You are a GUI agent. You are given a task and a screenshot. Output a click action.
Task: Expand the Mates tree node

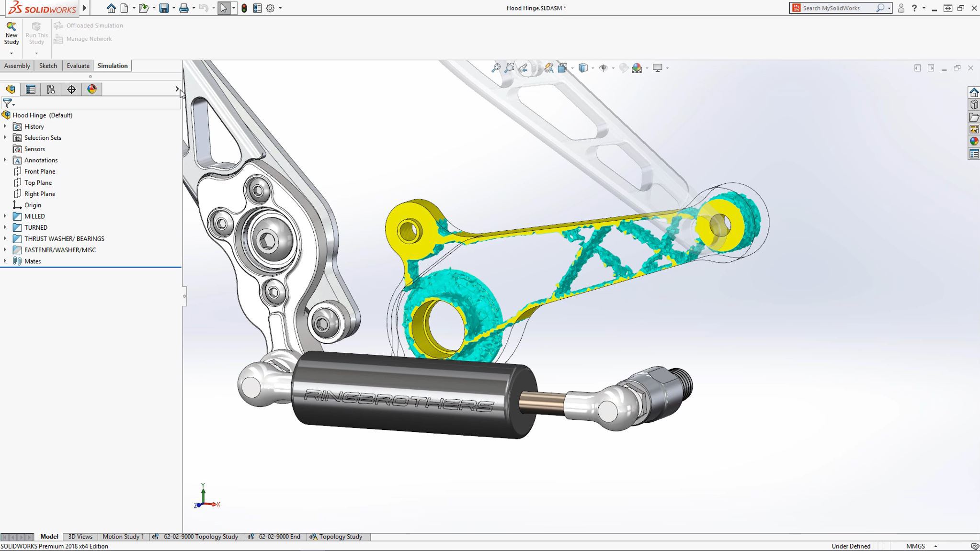point(5,261)
